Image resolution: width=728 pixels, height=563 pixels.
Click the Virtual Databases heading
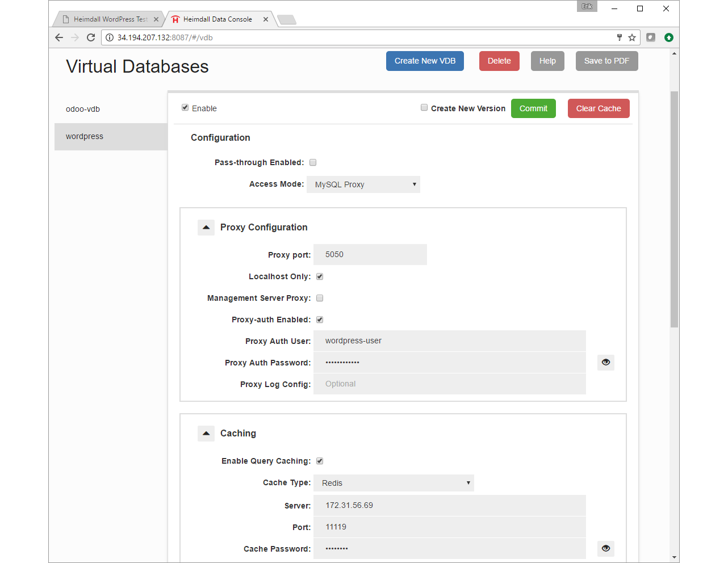point(137,66)
